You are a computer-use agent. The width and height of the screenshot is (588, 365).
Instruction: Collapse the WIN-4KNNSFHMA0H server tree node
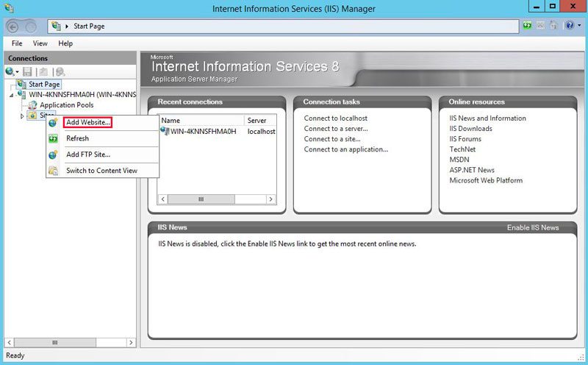11,96
